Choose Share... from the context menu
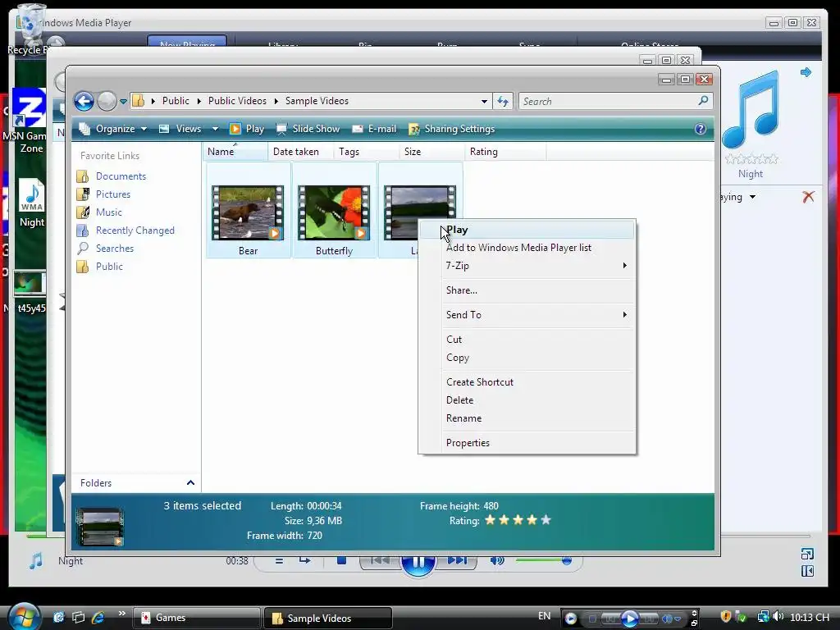This screenshot has height=630, width=840. 527,290
